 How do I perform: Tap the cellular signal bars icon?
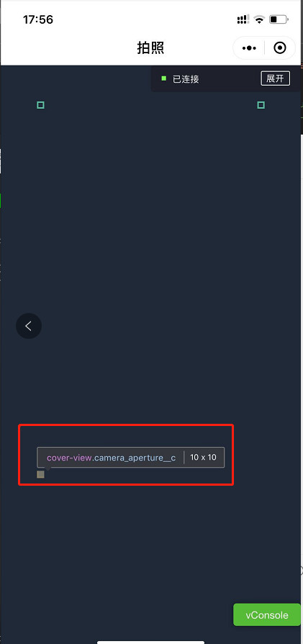click(243, 19)
